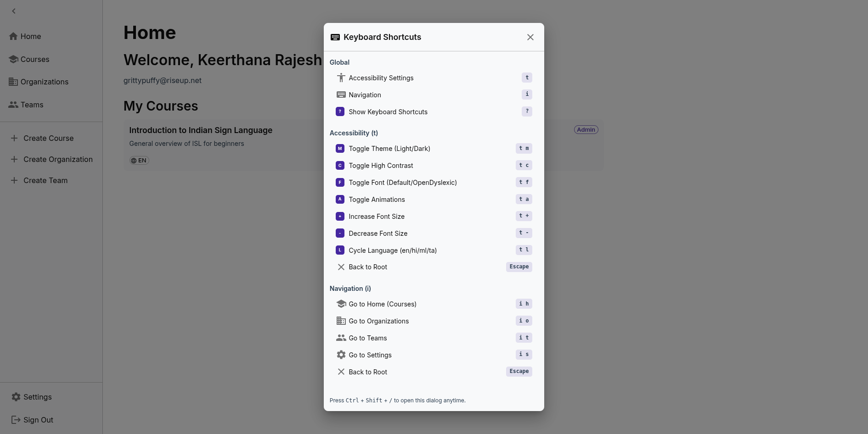
Task: Click the question mark icon for Show Keyboard Shortcuts
Action: [x=340, y=111]
